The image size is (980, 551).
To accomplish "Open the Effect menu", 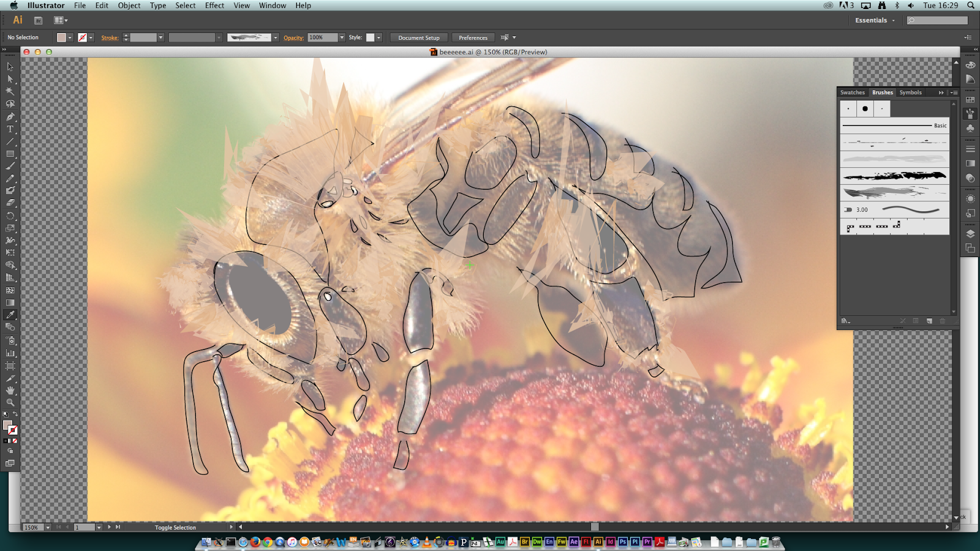I will [x=214, y=6].
